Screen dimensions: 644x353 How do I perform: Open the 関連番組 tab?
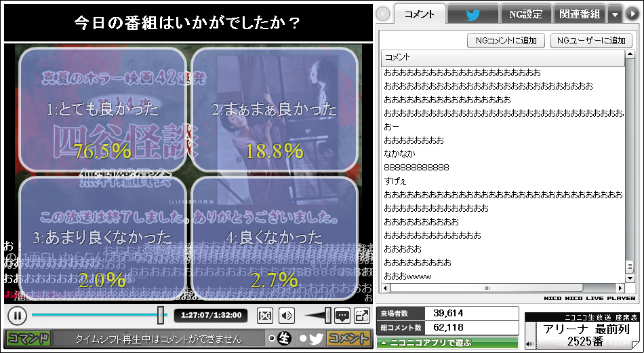(x=580, y=15)
